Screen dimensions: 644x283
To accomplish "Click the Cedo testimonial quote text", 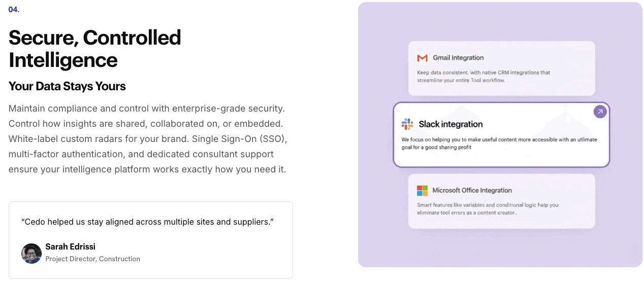I will 147,222.
